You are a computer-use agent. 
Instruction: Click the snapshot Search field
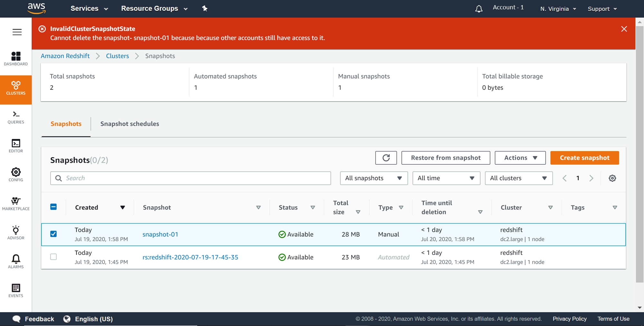[x=193, y=178]
